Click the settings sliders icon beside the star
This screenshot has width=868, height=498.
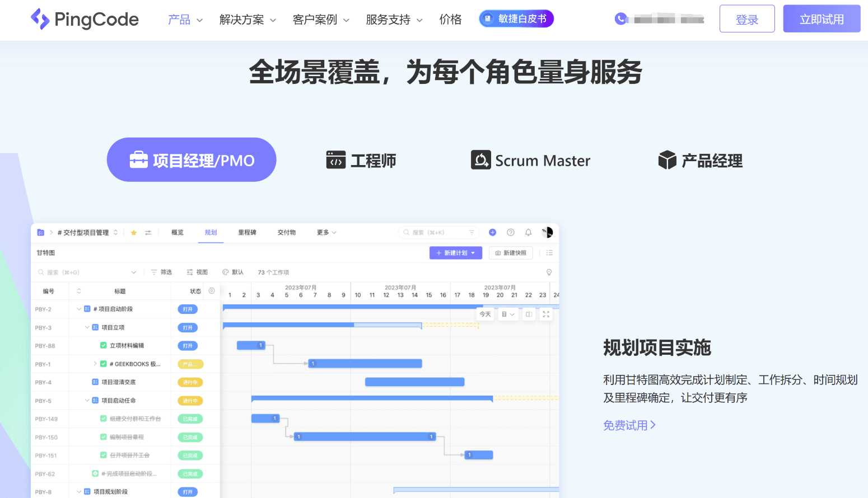pyautogui.click(x=148, y=233)
